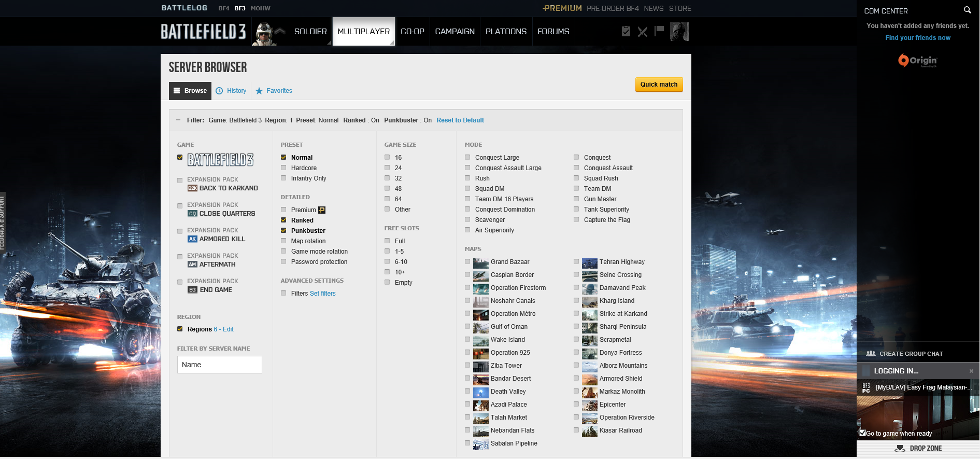This screenshot has height=459, width=980.
Task: Click the Battlefield 3 logo in navigation
Action: pyautogui.click(x=203, y=32)
